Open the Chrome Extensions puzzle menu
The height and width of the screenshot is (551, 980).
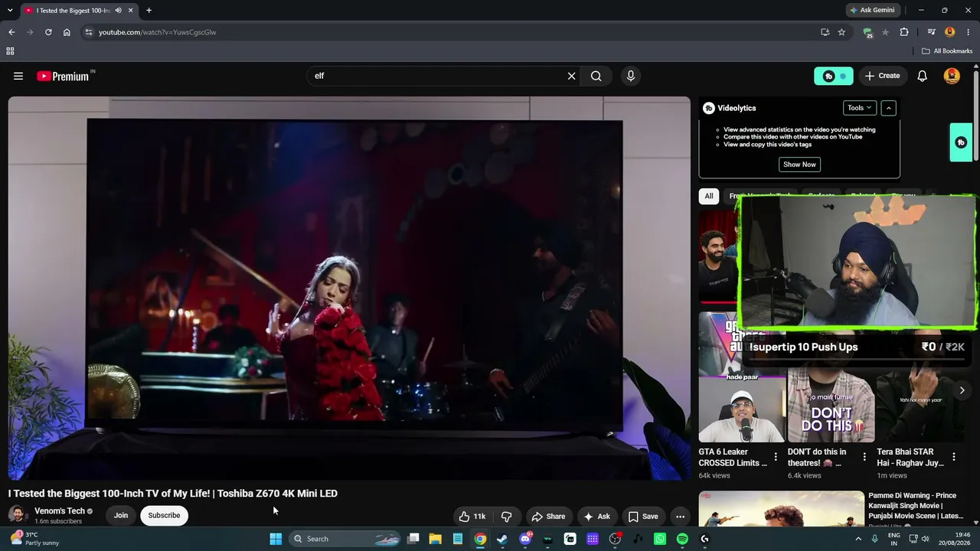[x=904, y=32]
